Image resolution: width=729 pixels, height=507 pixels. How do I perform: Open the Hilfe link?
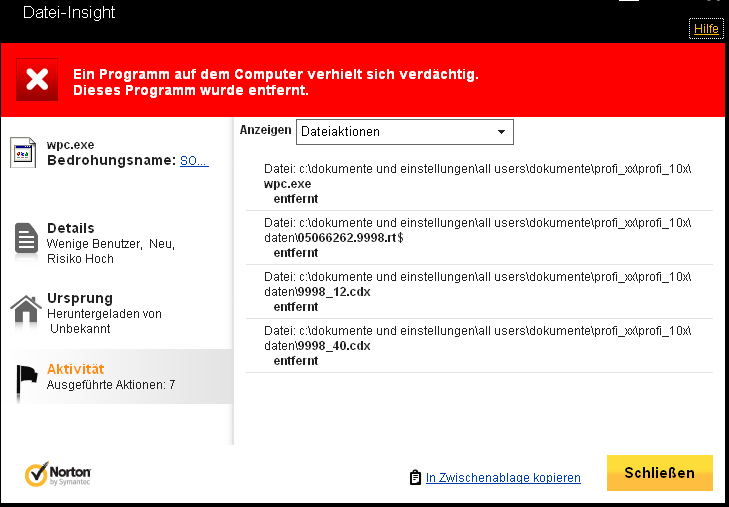(706, 29)
